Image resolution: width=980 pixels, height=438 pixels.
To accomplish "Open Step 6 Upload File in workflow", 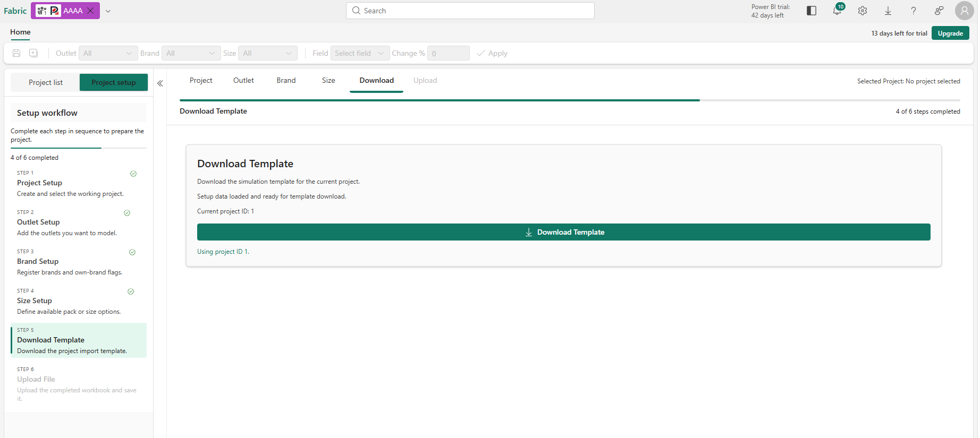I will point(79,384).
